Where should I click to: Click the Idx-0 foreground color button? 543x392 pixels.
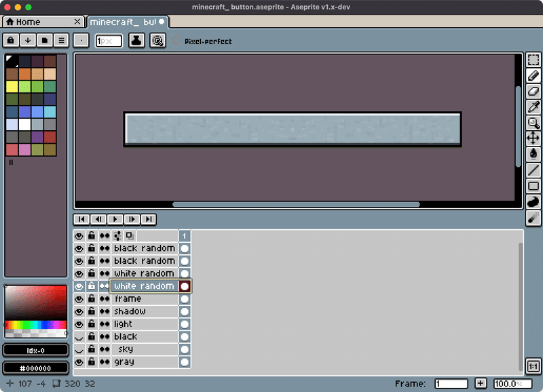coord(36,351)
